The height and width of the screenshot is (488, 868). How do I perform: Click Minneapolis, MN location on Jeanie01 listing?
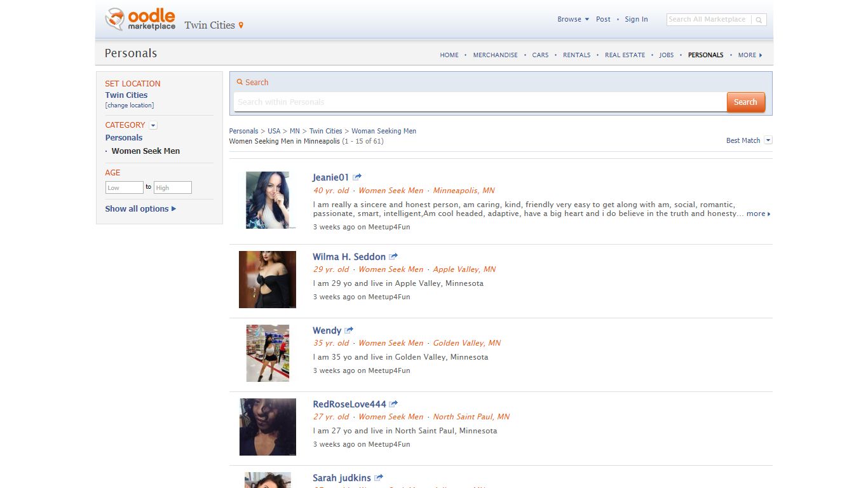(x=464, y=191)
